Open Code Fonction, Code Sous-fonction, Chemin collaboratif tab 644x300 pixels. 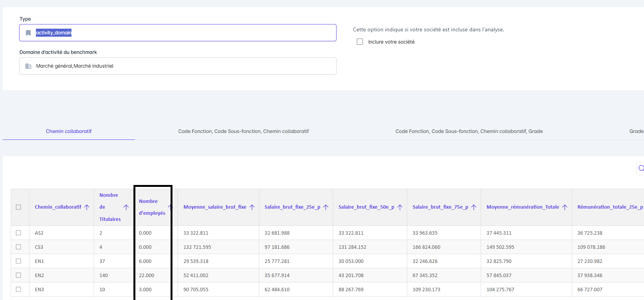coord(243,131)
